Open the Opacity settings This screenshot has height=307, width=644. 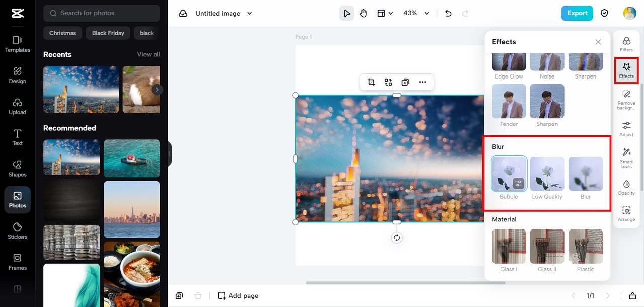(626, 187)
